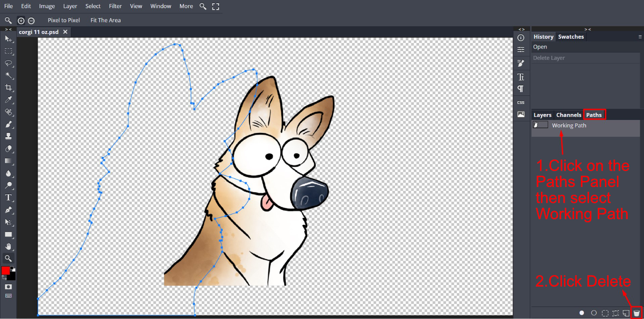Select the Gradient tool
This screenshot has height=319, width=644.
point(8,161)
